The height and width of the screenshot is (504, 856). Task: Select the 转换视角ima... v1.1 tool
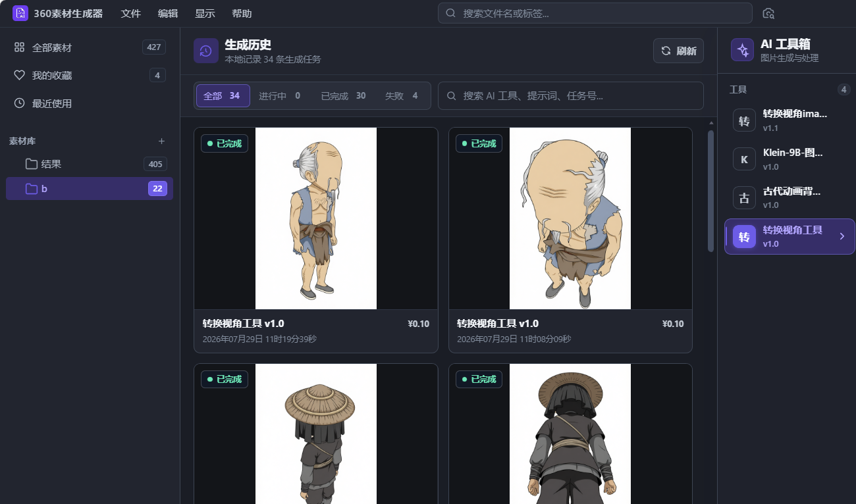coord(789,121)
